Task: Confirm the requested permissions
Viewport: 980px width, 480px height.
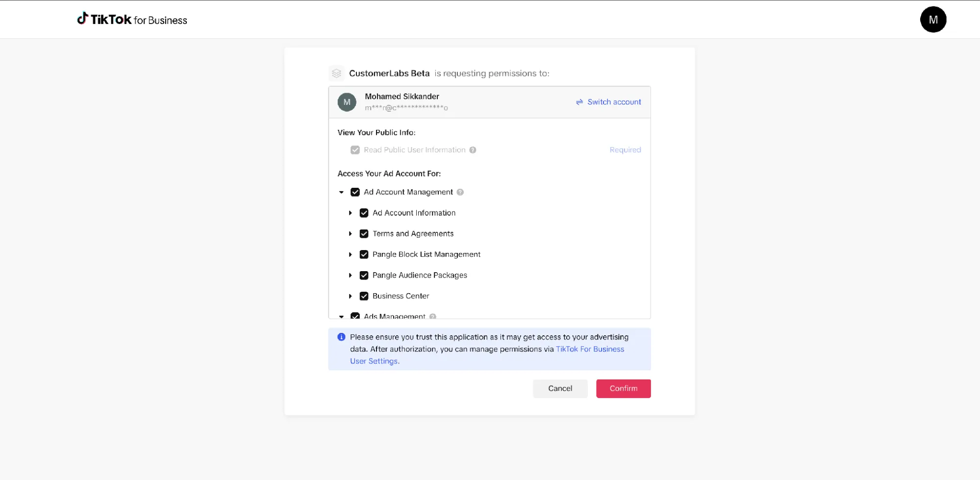Action: pos(623,388)
